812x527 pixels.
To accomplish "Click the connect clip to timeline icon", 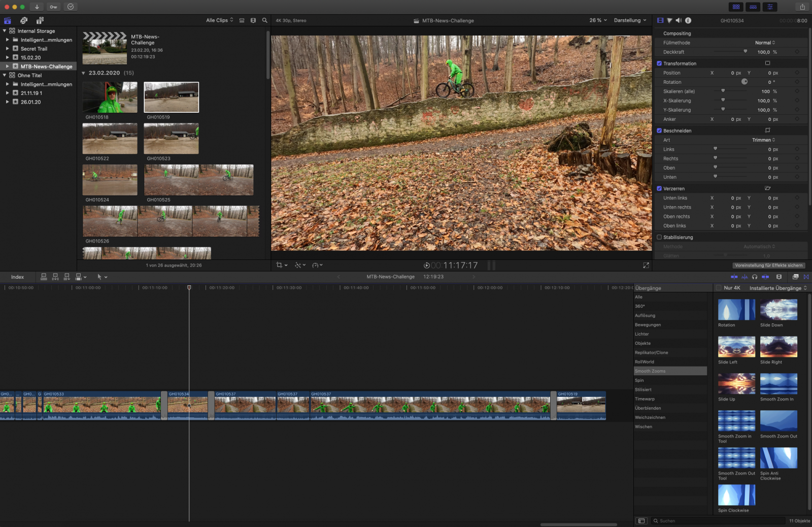I will point(44,277).
